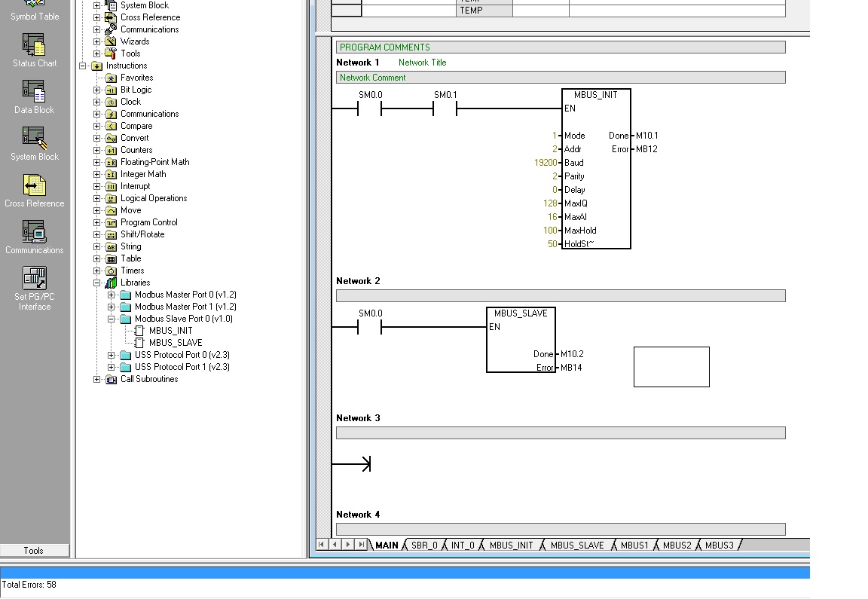Switch to the MBUS_SLAVE editor tab
The width and height of the screenshot is (868, 599).
click(576, 546)
